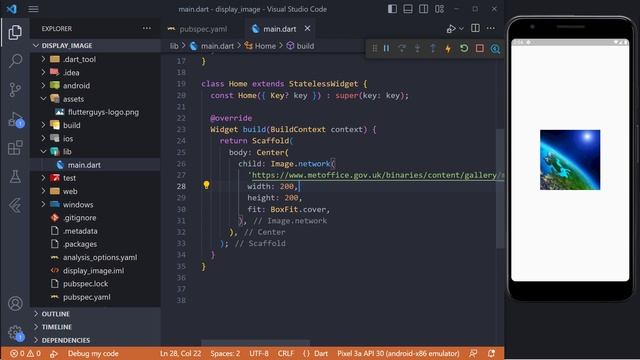Open the Flutter sidebar icon
640x360 pixels.
coord(15,205)
